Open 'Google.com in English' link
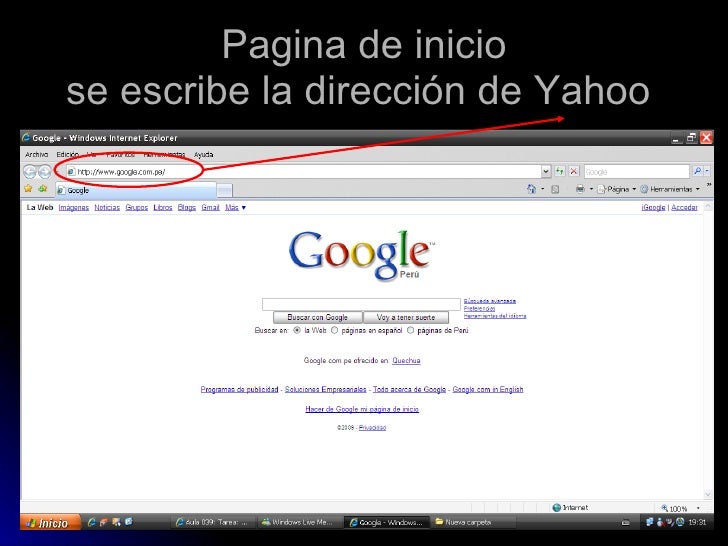This screenshot has width=728, height=546. (488, 390)
